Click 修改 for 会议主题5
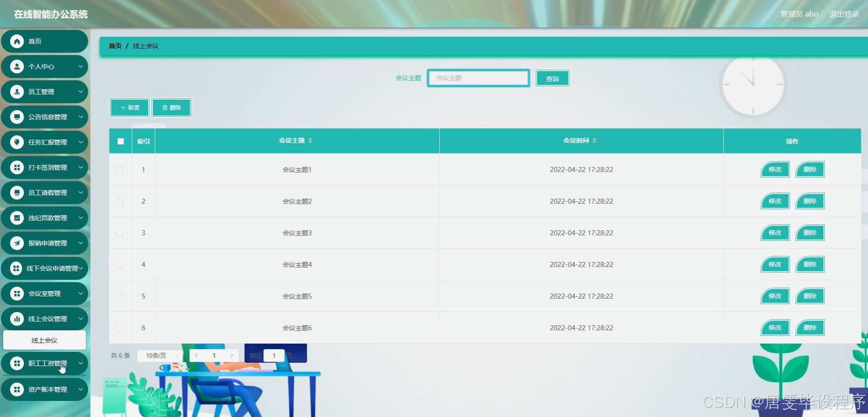 [x=775, y=296]
